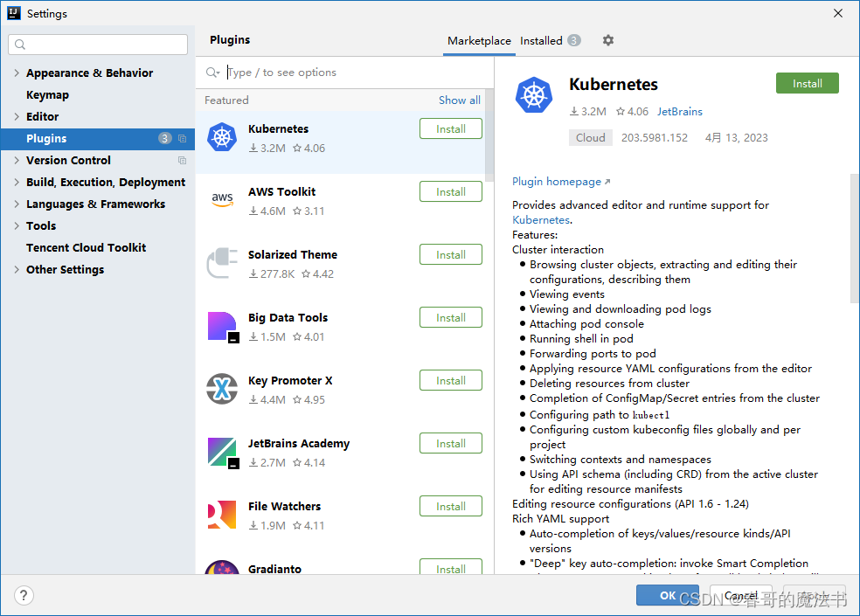Expand Languages & Frameworks node

tap(17, 204)
